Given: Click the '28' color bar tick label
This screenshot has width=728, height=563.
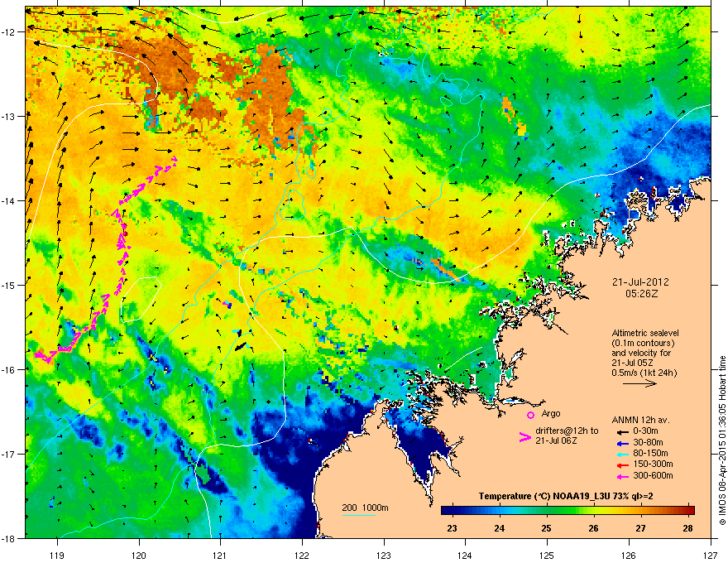Looking at the screenshot, I should tap(688, 528).
